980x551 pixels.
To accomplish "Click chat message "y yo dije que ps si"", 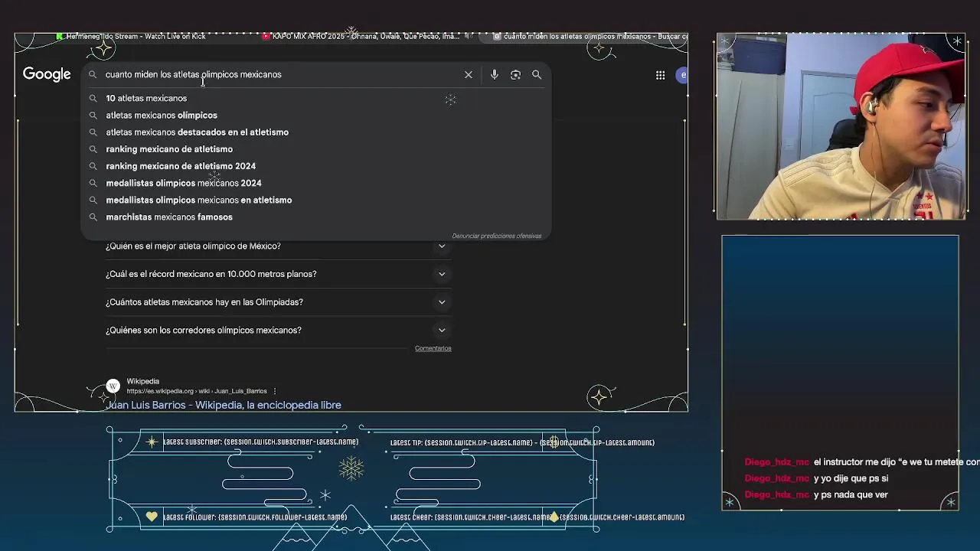I will (851, 478).
